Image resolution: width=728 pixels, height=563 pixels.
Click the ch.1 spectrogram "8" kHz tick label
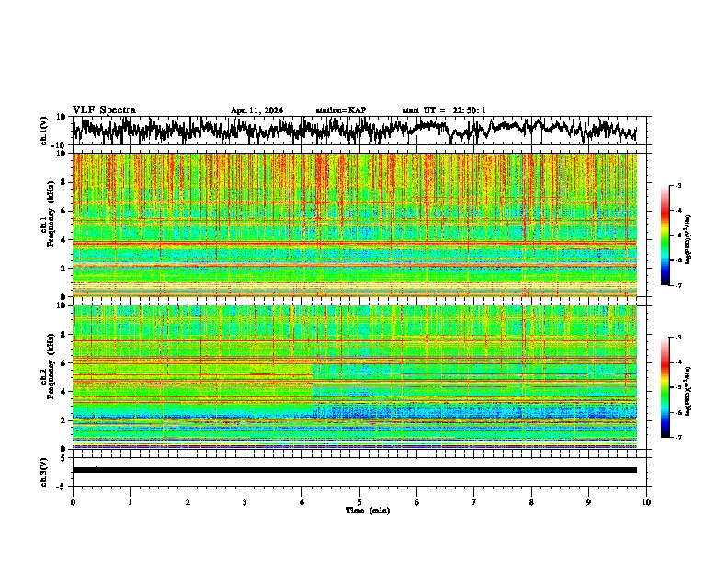tap(64, 182)
